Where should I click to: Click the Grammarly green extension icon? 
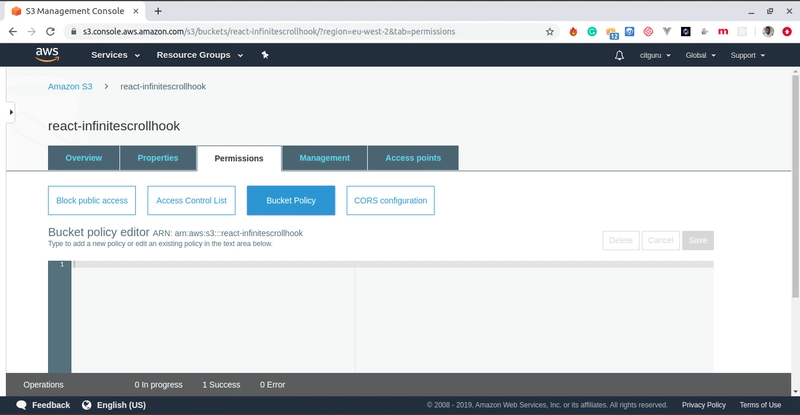592,32
